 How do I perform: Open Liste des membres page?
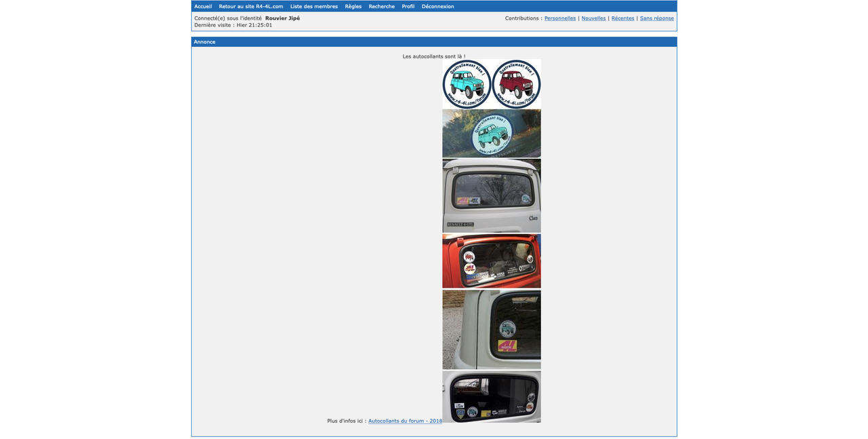tap(314, 6)
